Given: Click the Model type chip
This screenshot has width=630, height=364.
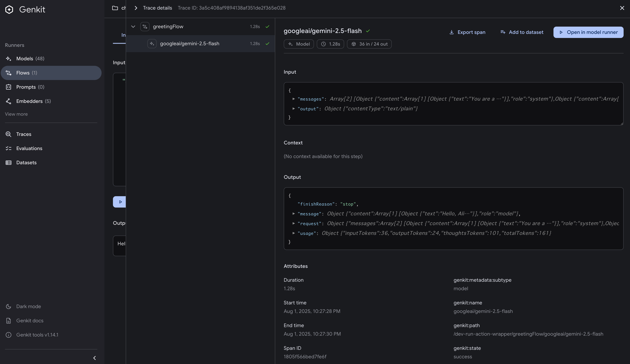Looking at the screenshot, I should [299, 44].
